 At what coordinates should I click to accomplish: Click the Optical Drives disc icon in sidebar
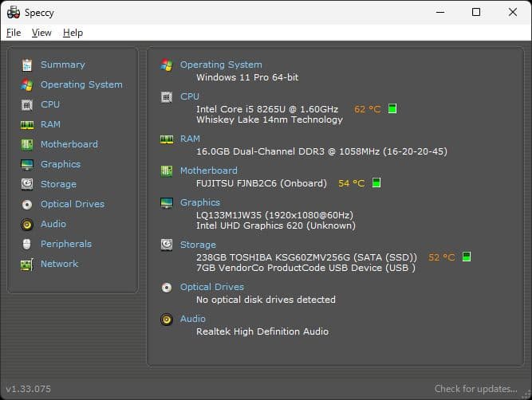tap(27, 205)
